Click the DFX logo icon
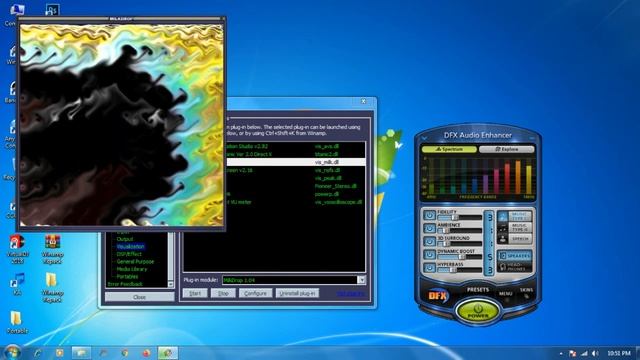Viewport: 640px width, 360px height. click(438, 295)
